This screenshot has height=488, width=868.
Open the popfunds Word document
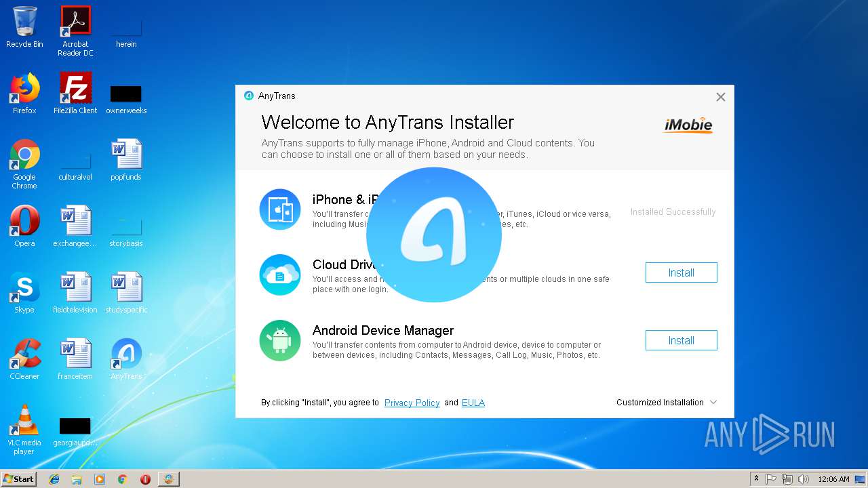[126, 160]
